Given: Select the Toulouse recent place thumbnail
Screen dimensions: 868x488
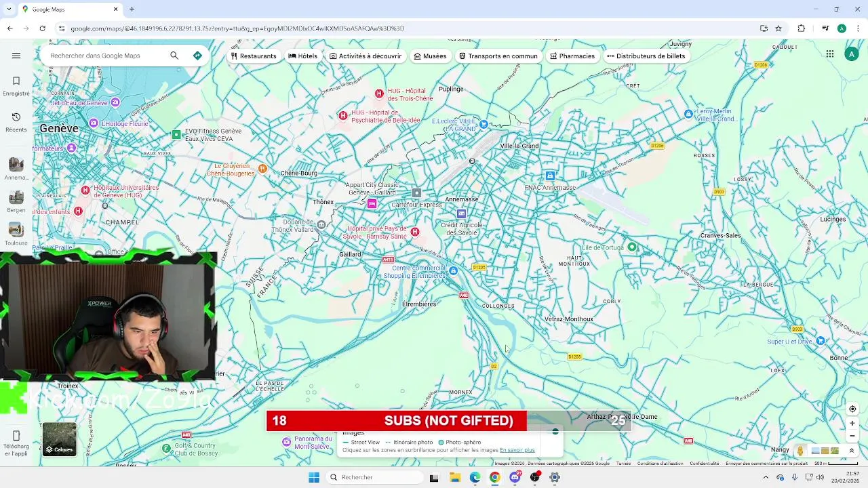Looking at the screenshot, I should tap(16, 230).
